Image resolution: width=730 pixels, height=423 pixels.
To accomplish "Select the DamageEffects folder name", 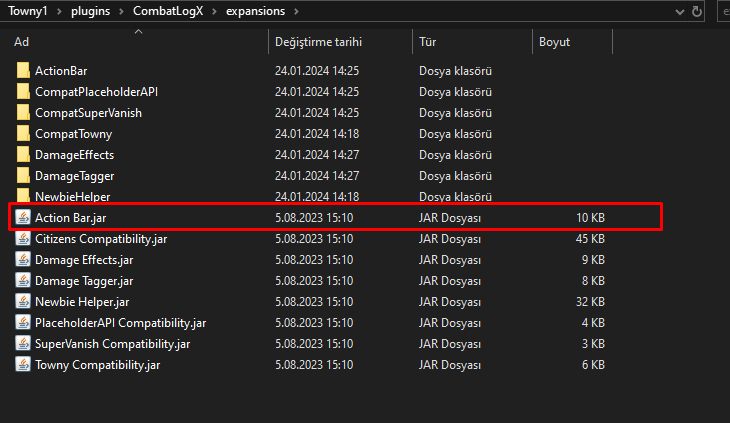I will coord(74,154).
